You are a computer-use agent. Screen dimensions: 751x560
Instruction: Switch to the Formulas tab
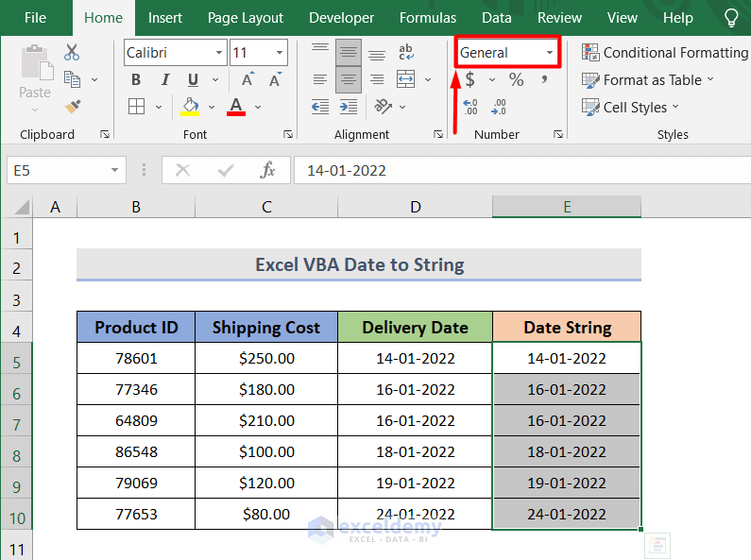(427, 18)
